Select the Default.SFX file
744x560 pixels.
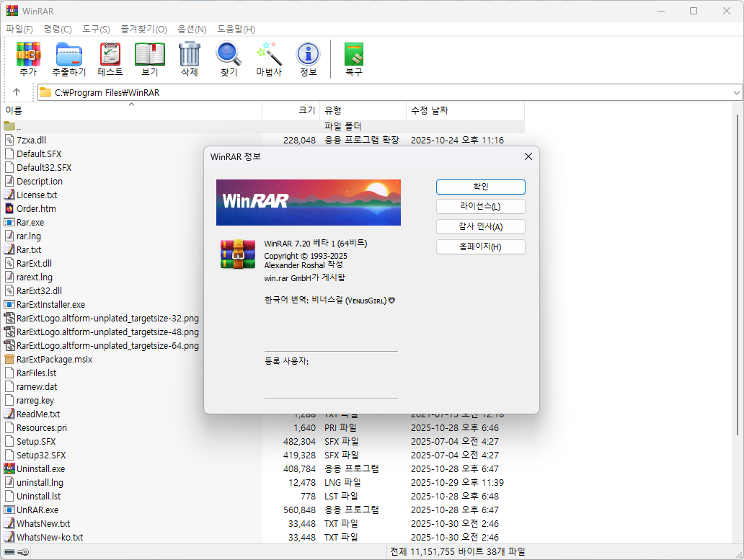click(39, 154)
